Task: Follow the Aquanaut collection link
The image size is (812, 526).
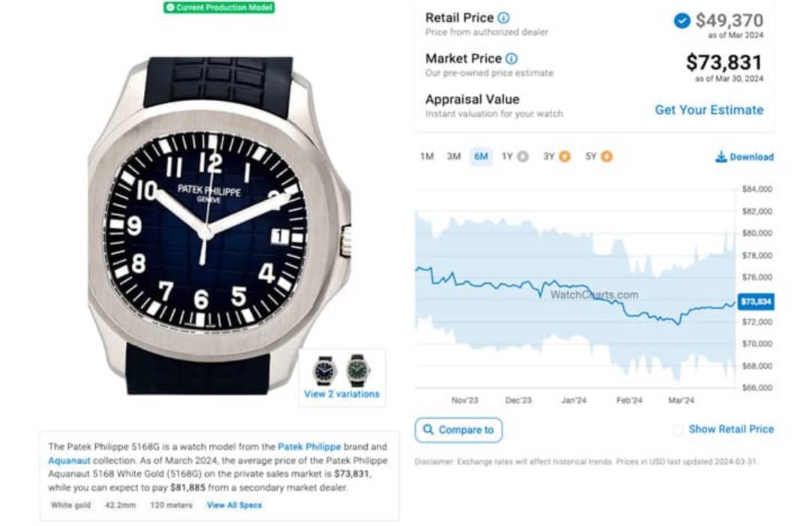Action: click(69, 461)
